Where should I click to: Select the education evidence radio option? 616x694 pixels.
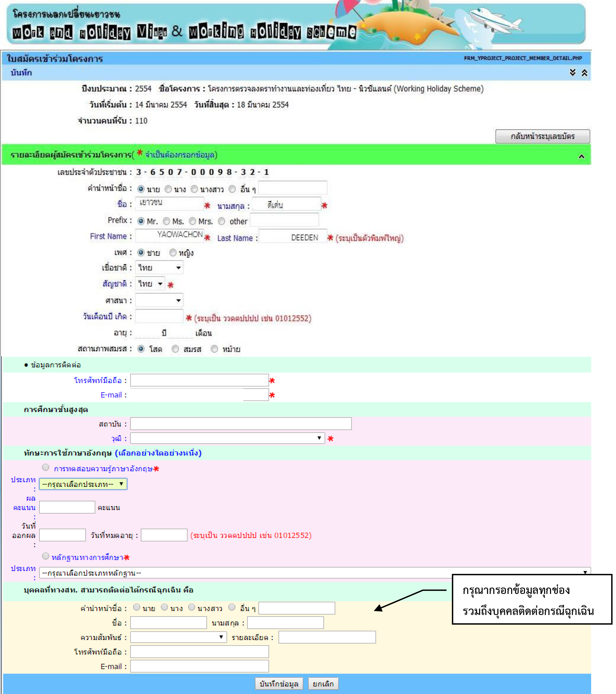click(x=46, y=556)
